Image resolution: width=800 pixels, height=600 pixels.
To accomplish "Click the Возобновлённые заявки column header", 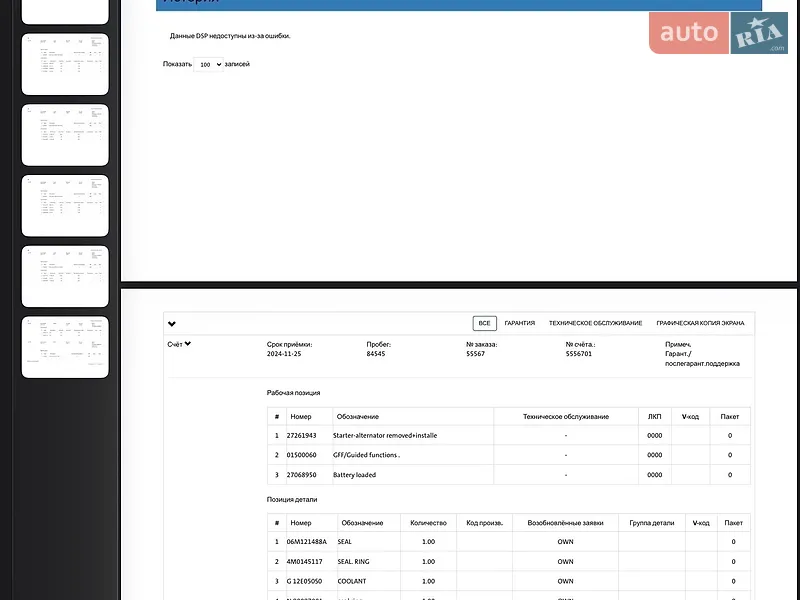I will tap(565, 523).
